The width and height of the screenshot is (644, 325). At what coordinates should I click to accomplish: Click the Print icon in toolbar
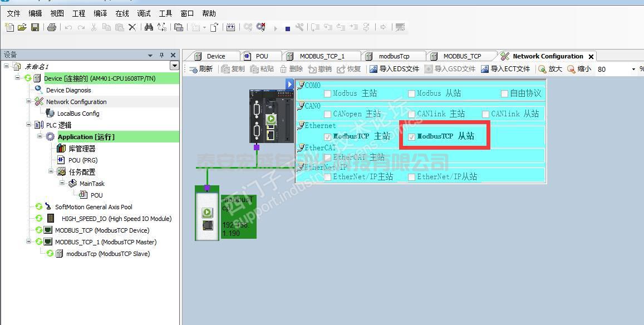click(x=52, y=27)
